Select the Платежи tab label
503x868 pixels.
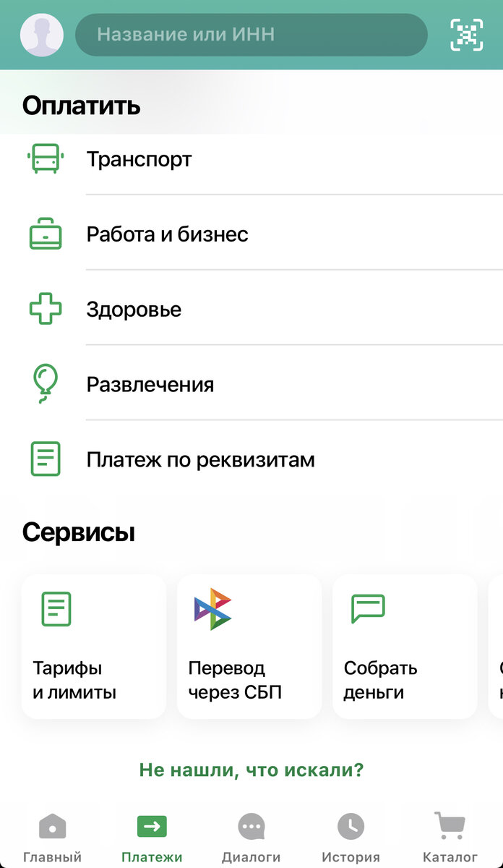152,857
